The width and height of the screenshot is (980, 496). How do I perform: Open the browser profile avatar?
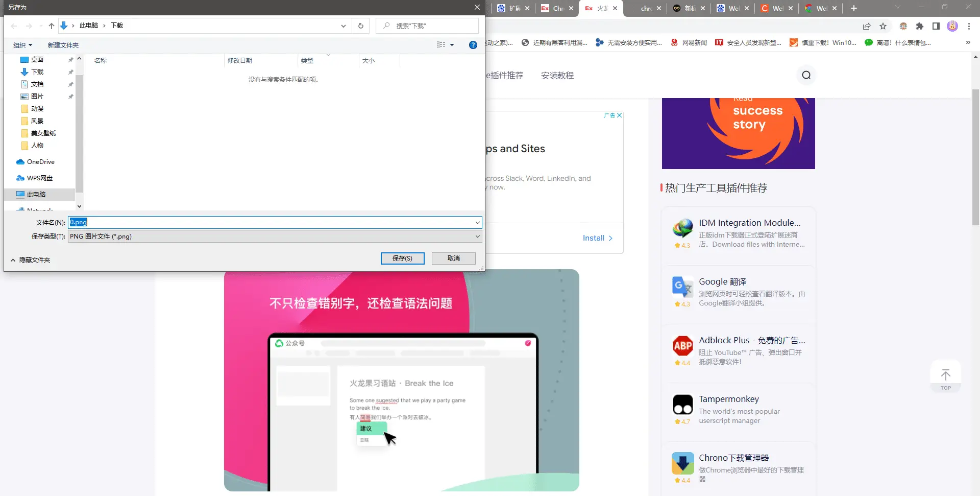click(x=953, y=26)
